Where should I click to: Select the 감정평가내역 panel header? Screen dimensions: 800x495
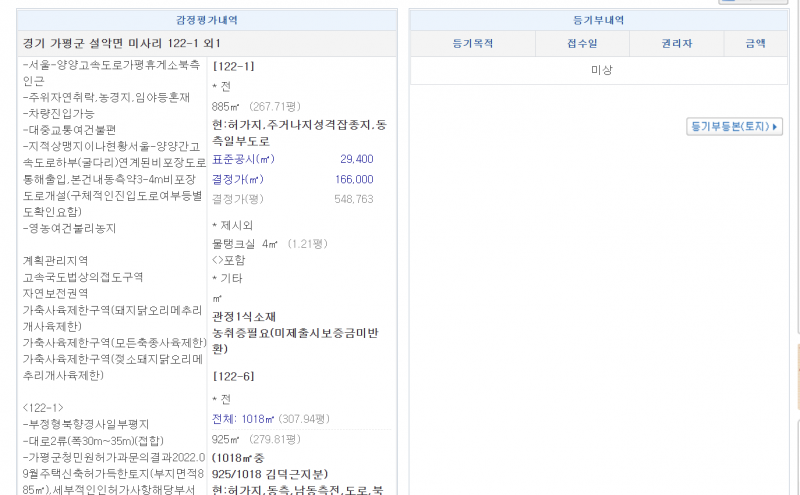tap(207, 20)
